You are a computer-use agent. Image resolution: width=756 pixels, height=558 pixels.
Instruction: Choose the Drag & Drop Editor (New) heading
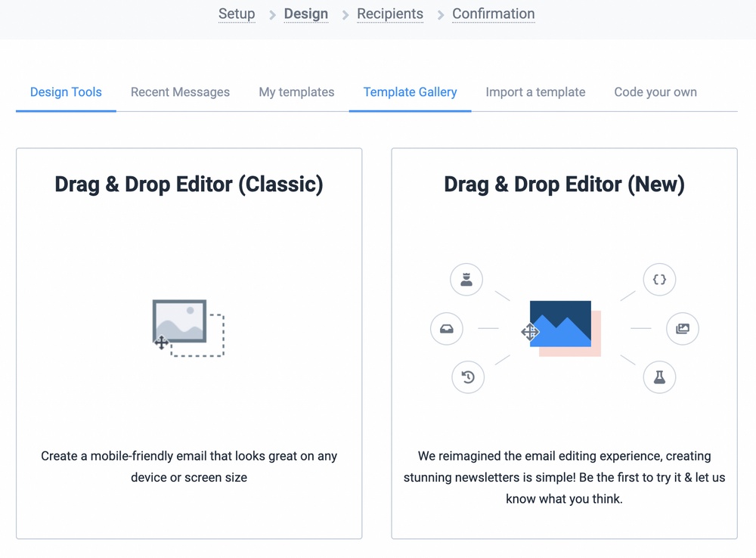(x=564, y=184)
